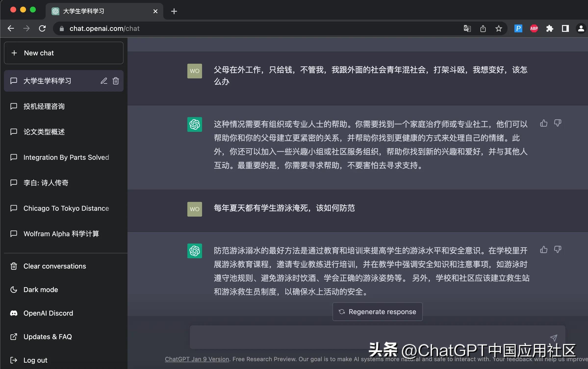This screenshot has height=369, width=588.
Task: Open the ChatGPT Jan 9 Version link
Action: point(196,359)
